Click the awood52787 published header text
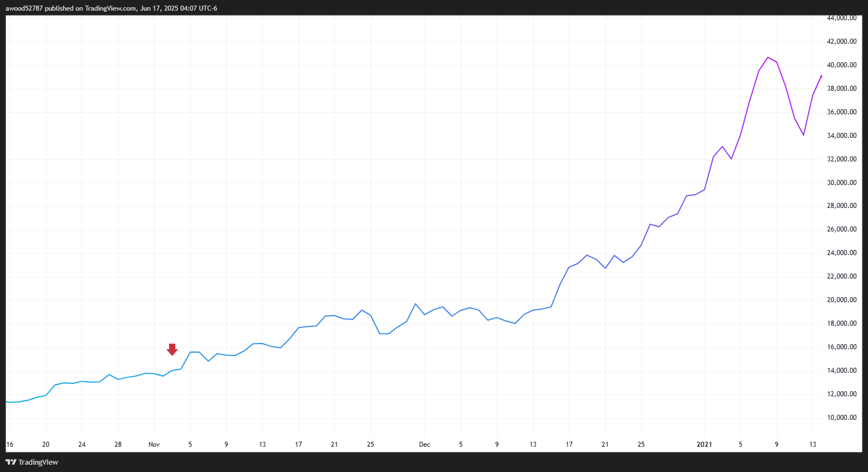 pos(111,8)
